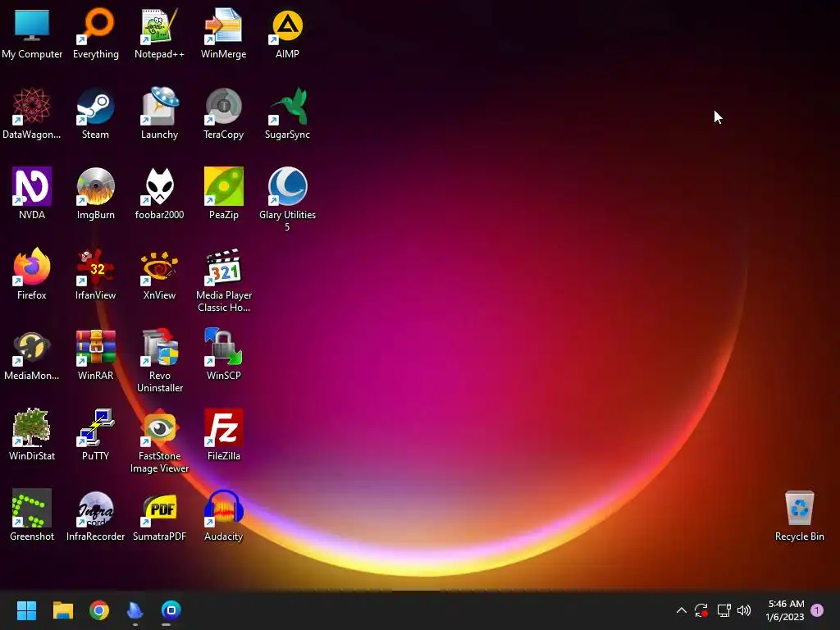Click the sync status tray icon

tap(701, 609)
